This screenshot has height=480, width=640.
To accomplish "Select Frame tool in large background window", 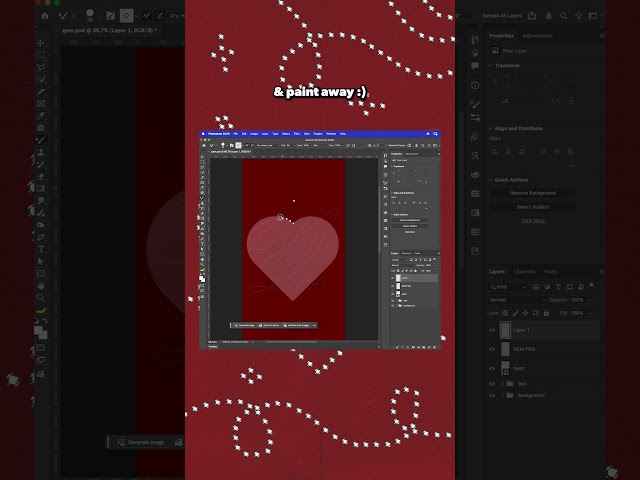I will pyautogui.click(x=41, y=104).
